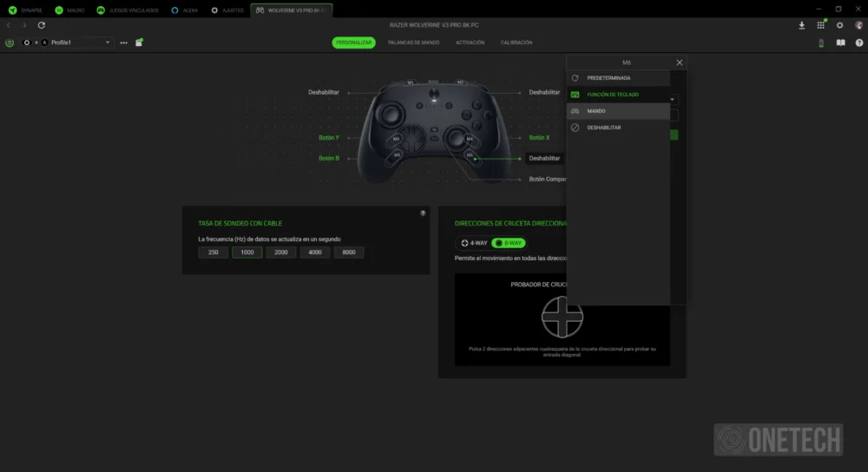Screen dimensions: 868x472
Task: Open the user guide book icon
Action: pos(840,43)
